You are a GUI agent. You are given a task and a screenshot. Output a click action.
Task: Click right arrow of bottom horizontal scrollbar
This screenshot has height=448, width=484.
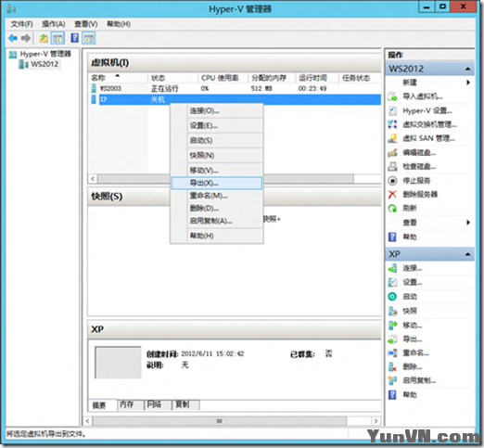pyautogui.click(x=376, y=421)
